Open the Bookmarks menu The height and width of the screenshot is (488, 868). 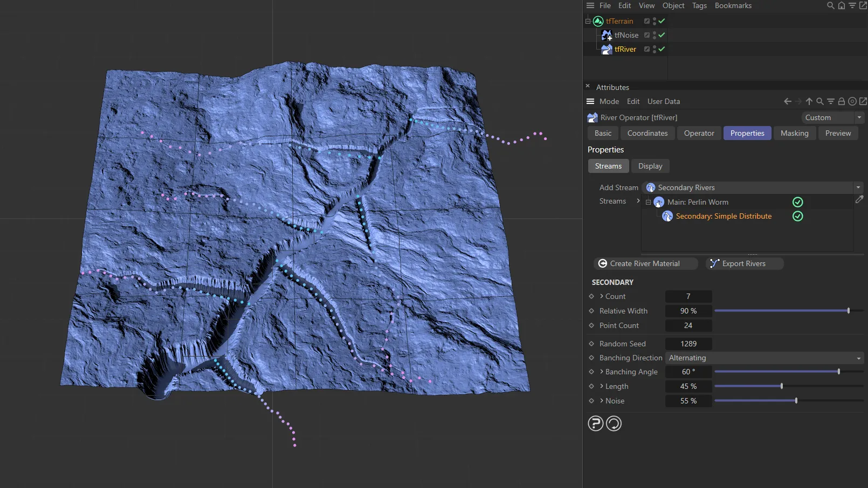coord(733,5)
